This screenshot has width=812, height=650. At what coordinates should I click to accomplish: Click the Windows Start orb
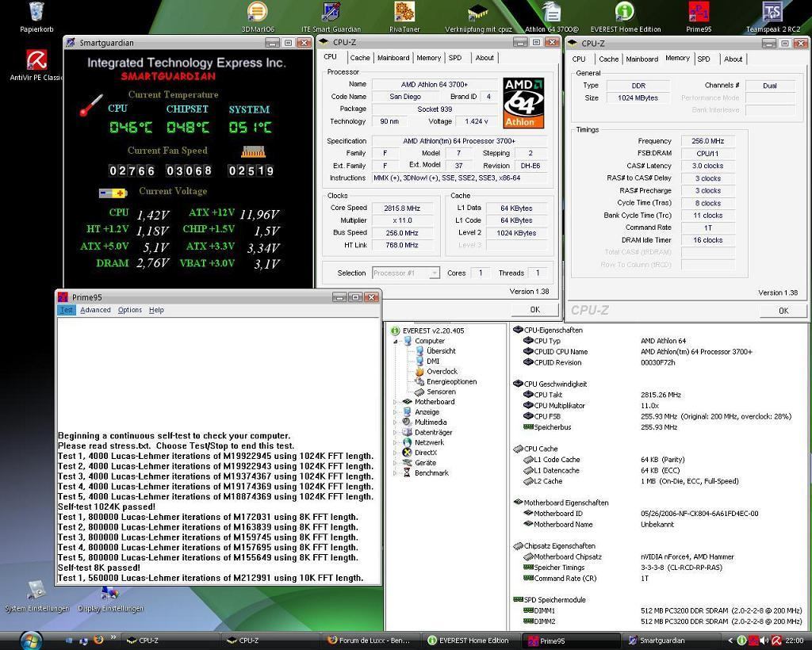(x=31, y=640)
